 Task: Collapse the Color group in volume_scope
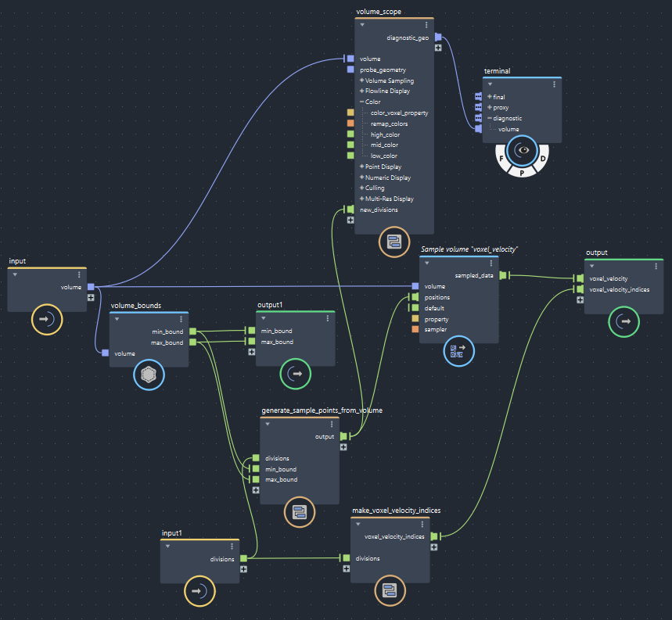coord(362,102)
